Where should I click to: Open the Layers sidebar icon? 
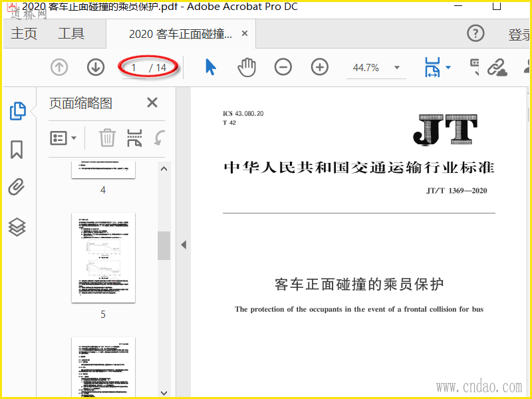pyautogui.click(x=17, y=227)
